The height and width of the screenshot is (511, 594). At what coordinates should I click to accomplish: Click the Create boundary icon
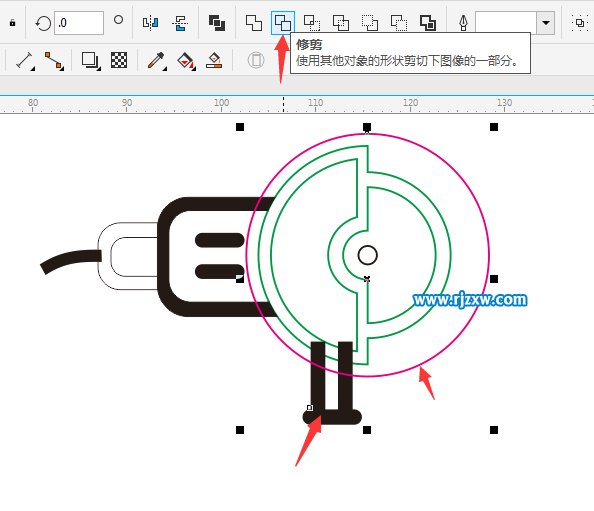point(428,23)
